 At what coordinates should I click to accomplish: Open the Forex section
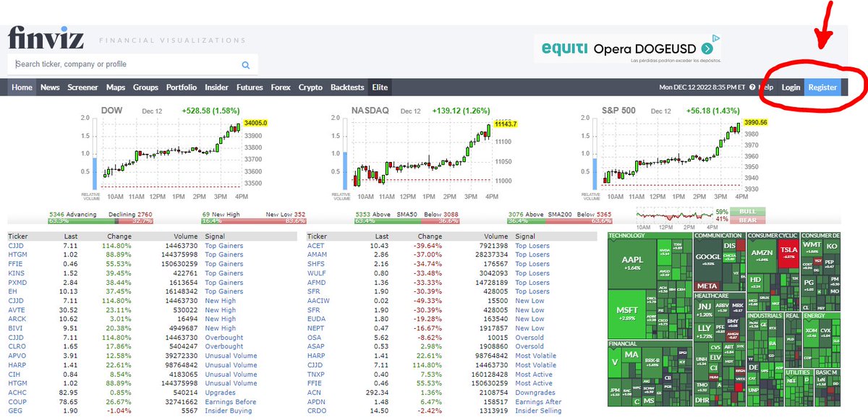pos(281,87)
